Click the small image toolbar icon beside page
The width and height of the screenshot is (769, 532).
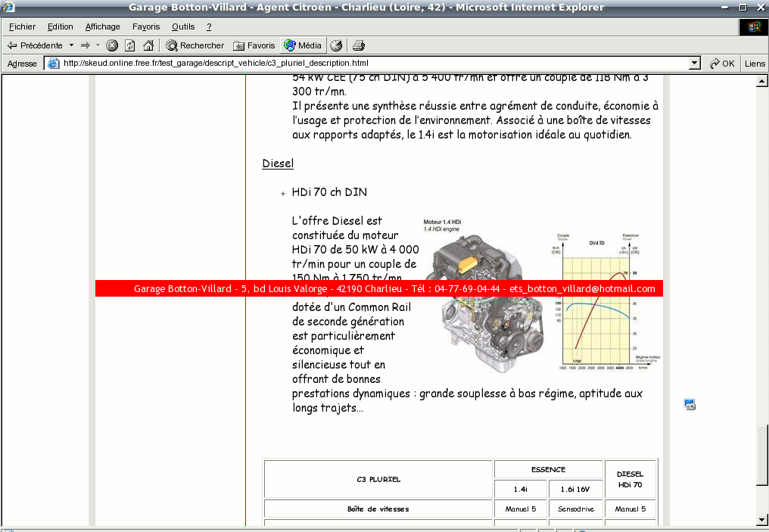[690, 405]
